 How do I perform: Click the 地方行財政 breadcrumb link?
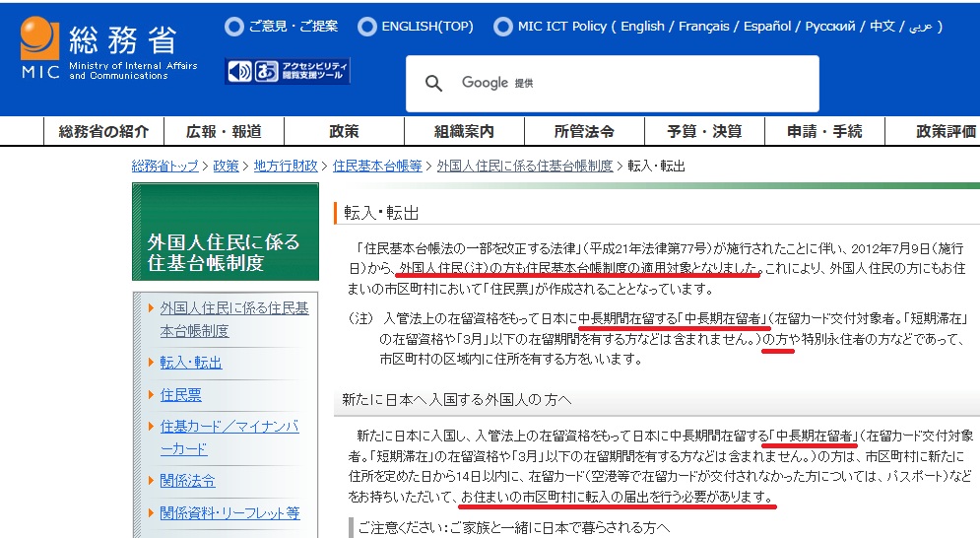tap(286, 167)
